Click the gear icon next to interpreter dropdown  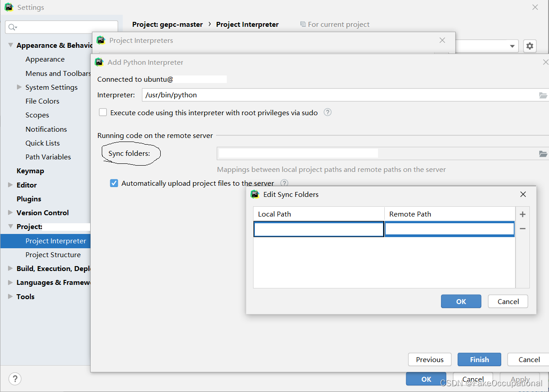point(529,46)
